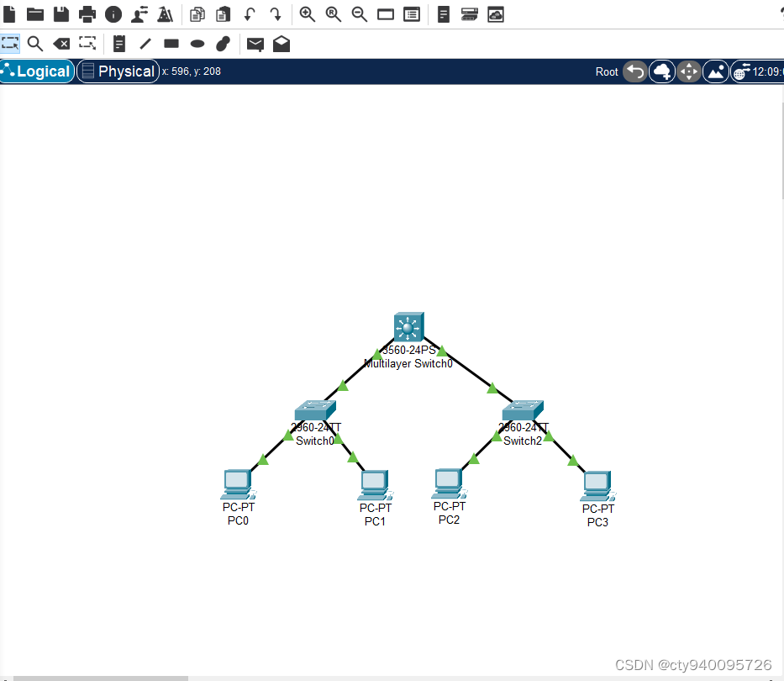Viewport: 784px width, 681px height.
Task: Open a file with folder icon
Action: coord(35,14)
